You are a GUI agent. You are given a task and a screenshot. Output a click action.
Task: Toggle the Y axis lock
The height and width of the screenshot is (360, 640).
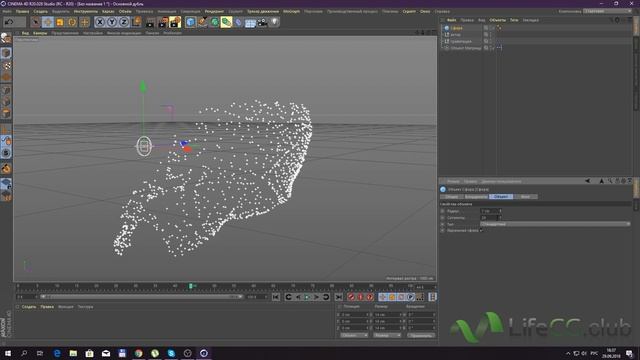[x=111, y=22]
